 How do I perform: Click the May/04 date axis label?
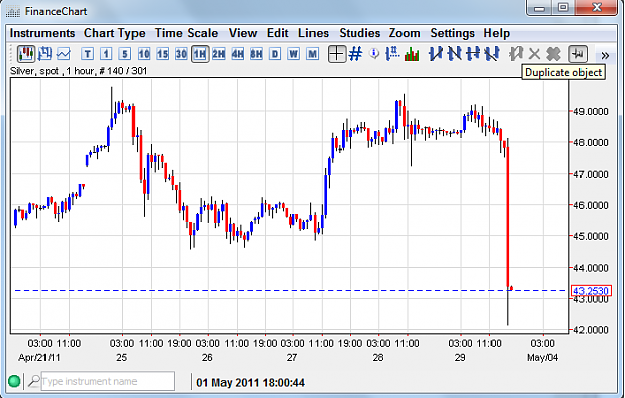pyautogui.click(x=542, y=357)
